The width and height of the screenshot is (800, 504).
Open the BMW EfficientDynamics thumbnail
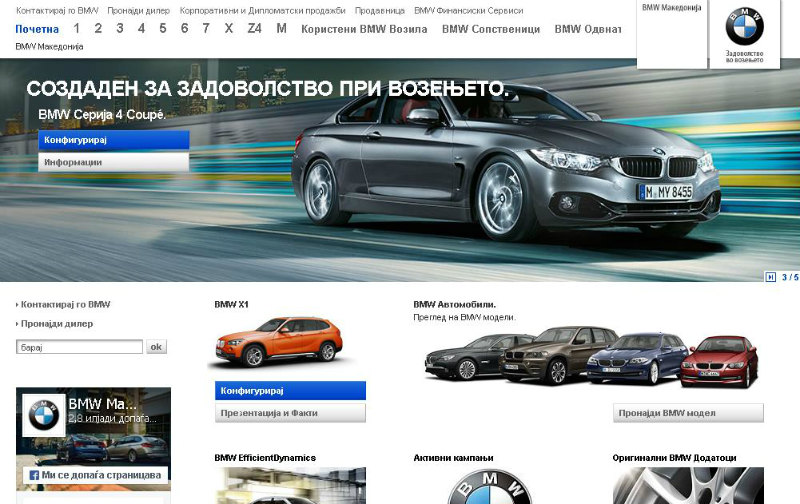(x=290, y=486)
